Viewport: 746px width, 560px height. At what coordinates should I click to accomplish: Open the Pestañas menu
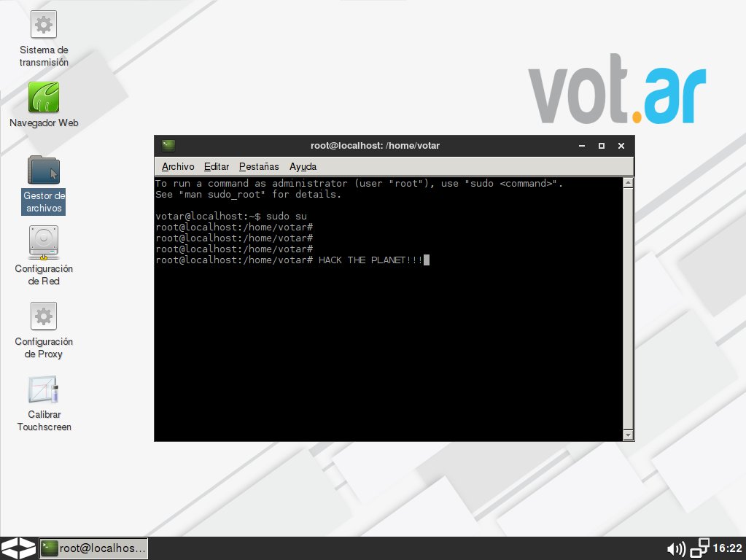[x=259, y=166]
